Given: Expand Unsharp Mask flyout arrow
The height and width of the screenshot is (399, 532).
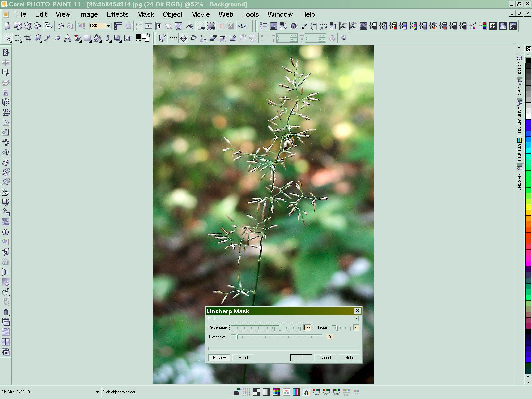Looking at the screenshot, I should click(356, 319).
